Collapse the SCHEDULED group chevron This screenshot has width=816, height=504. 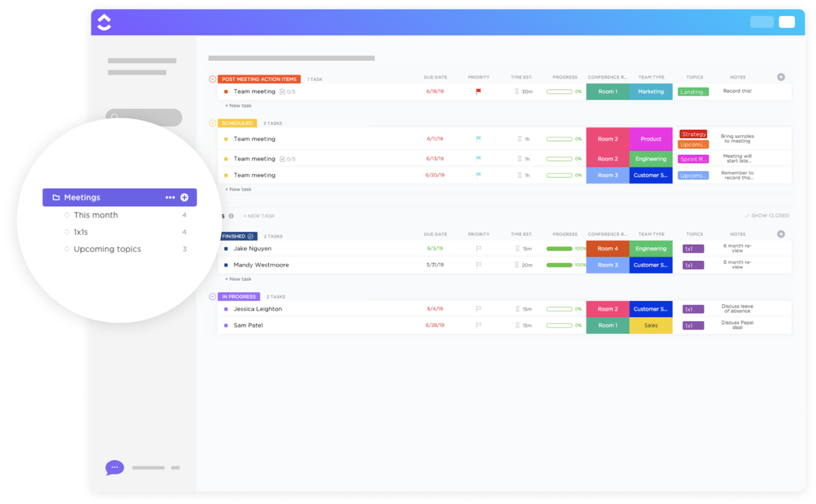pos(212,123)
